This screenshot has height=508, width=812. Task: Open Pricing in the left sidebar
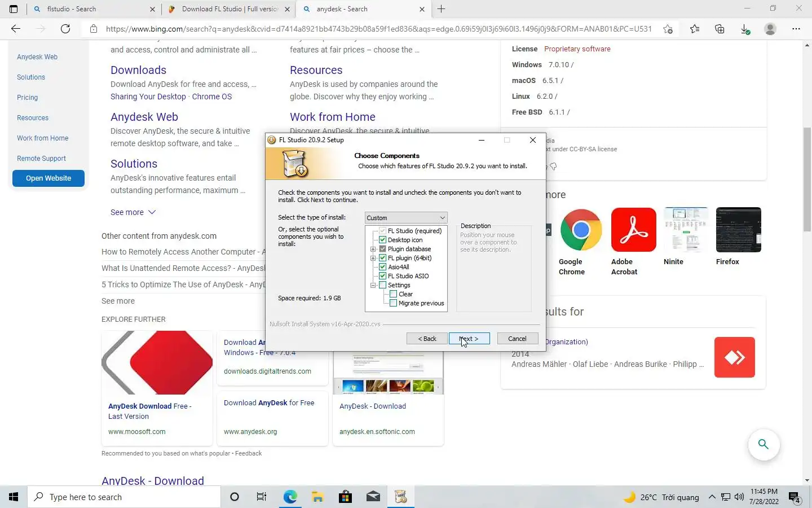[x=27, y=98]
